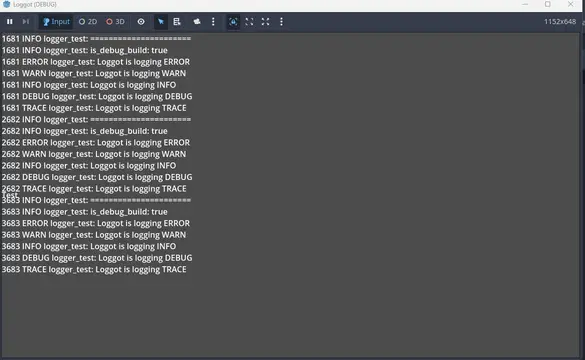This screenshot has width=585, height=360.
Task: Click the 2682 DEBUG log line
Action: 97,177
